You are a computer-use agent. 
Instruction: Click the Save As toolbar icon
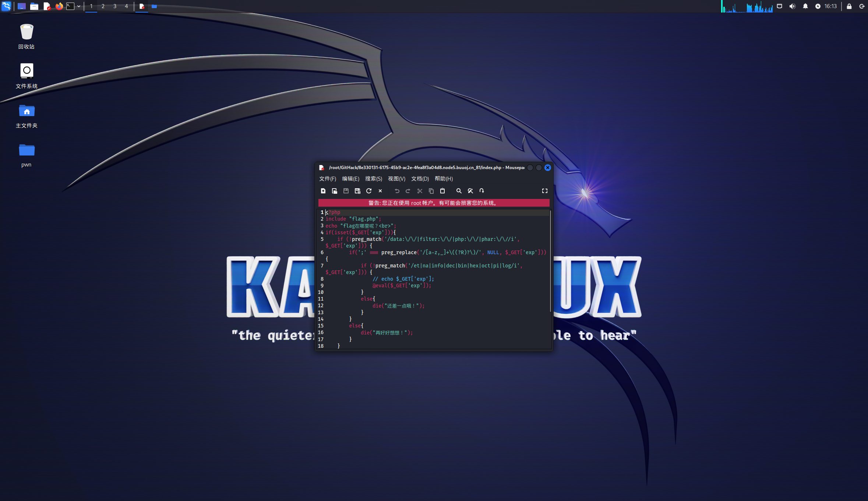coord(357,191)
